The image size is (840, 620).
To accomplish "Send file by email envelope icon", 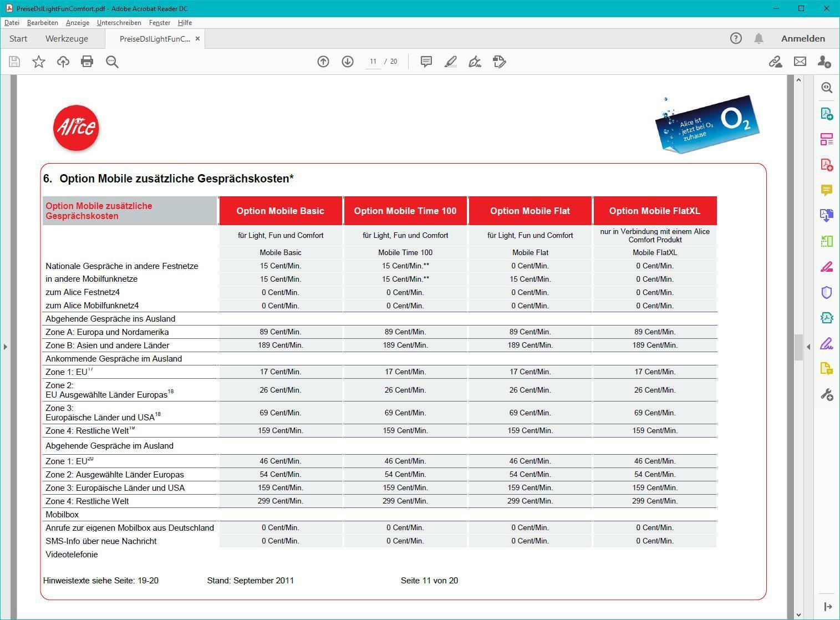I will [800, 62].
